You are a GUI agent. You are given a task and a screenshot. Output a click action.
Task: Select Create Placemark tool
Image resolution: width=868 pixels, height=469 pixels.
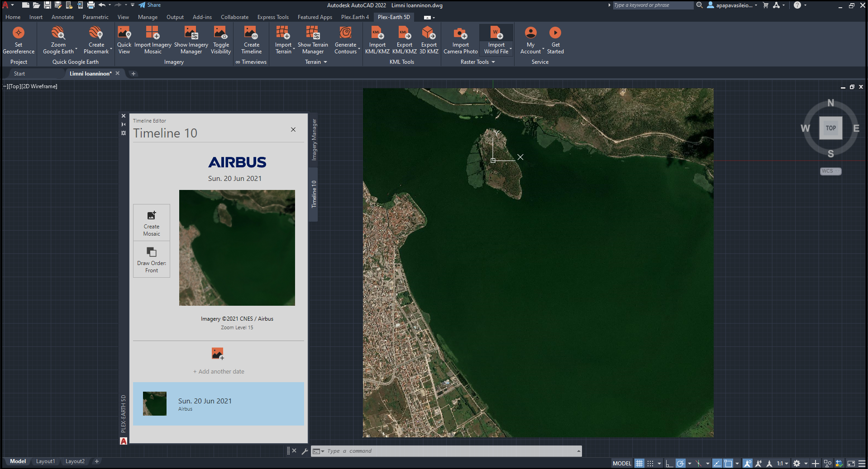click(x=96, y=40)
